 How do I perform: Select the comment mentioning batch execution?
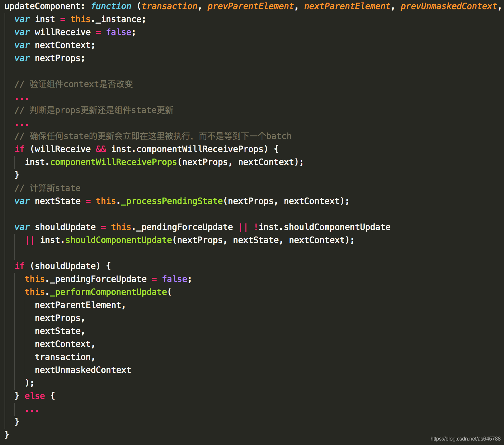tap(153, 136)
